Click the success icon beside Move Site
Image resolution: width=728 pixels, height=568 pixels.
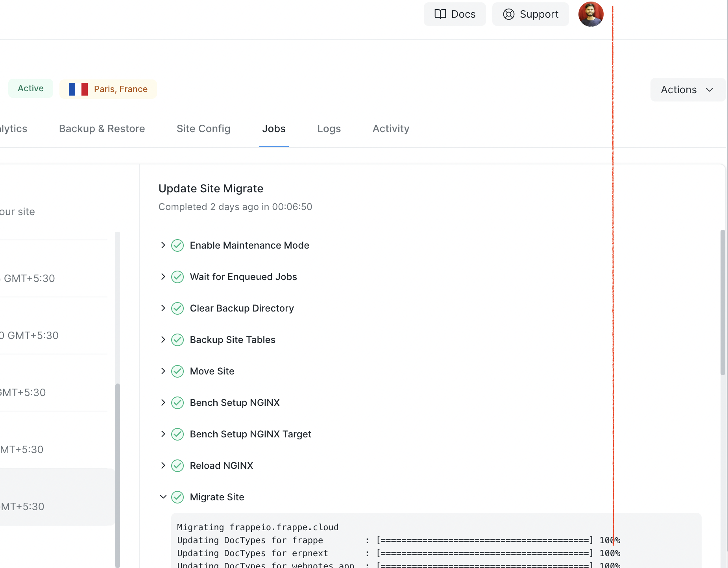(177, 371)
